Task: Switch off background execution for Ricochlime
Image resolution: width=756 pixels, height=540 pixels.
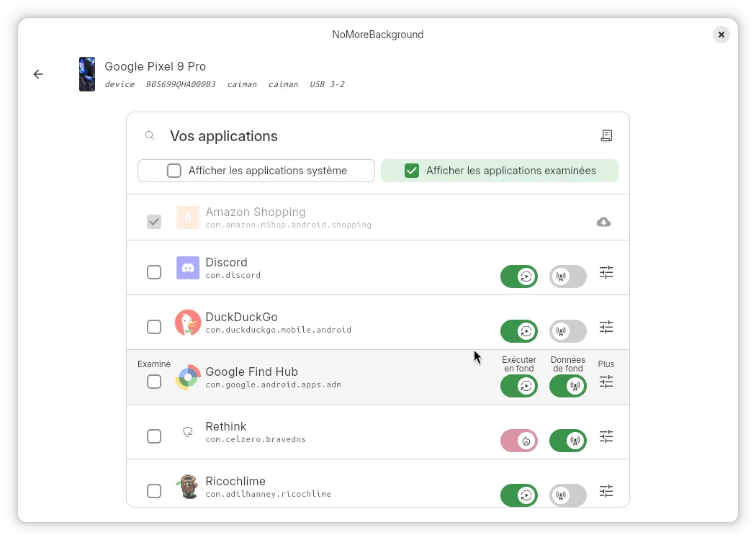Action: point(519,495)
